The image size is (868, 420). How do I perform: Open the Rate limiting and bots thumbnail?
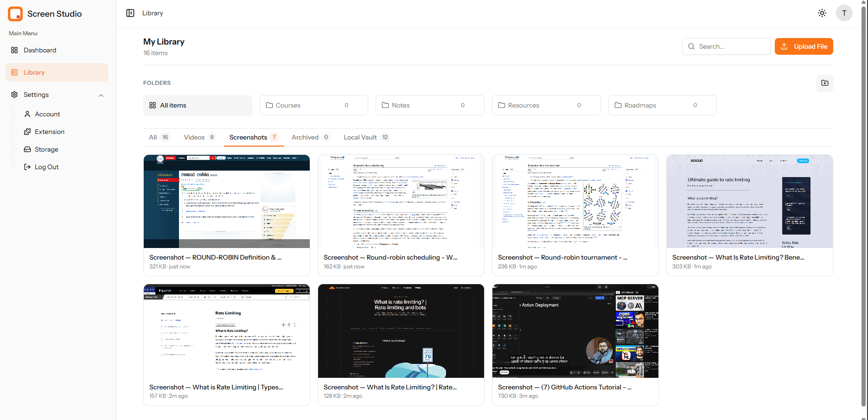(401, 331)
